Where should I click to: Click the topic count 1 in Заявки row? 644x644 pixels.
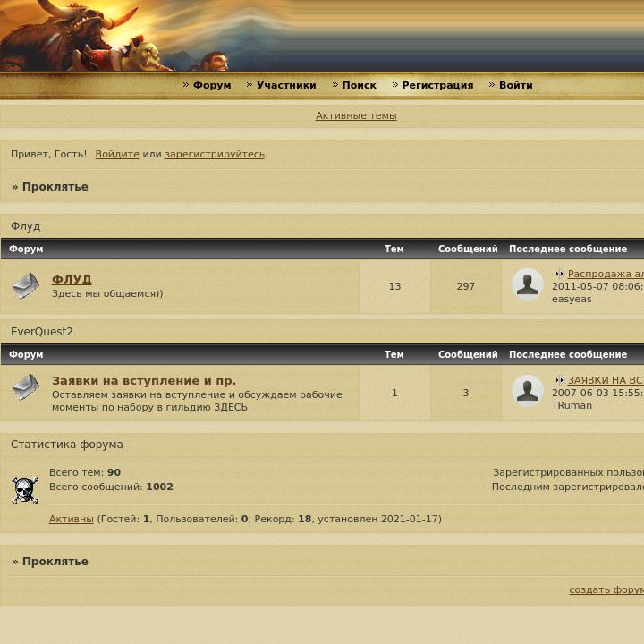tap(394, 393)
